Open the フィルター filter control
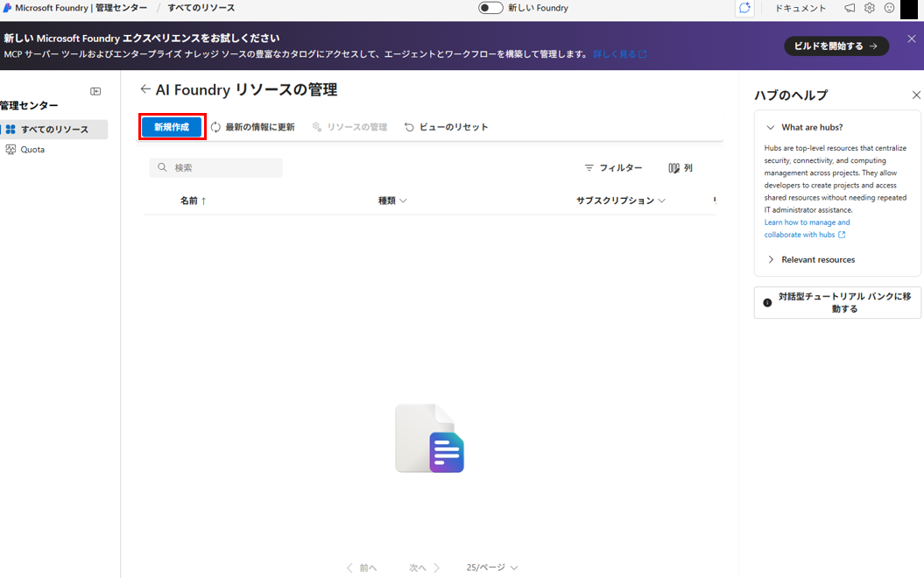Screen dimensions: 924x578 click(613, 168)
